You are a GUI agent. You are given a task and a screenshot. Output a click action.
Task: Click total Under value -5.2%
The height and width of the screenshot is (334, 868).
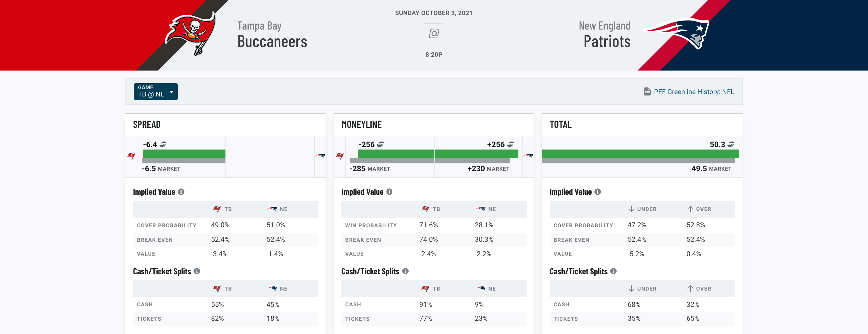point(636,254)
